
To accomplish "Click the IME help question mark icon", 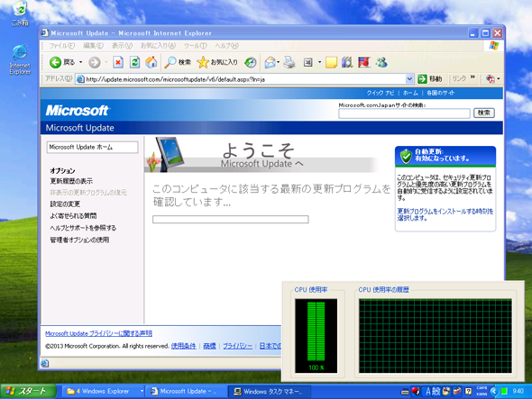I will click(x=469, y=392).
